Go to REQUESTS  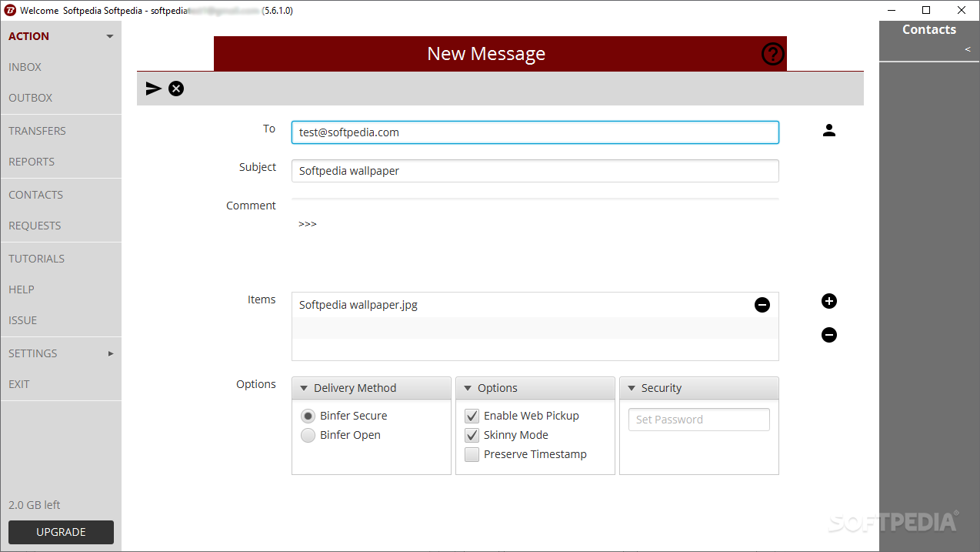click(x=35, y=226)
